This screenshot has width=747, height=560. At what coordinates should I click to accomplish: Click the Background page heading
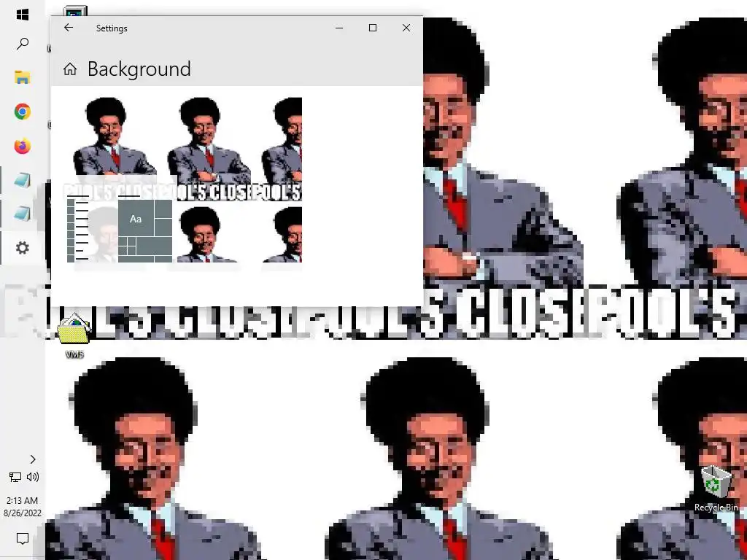pyautogui.click(x=139, y=69)
